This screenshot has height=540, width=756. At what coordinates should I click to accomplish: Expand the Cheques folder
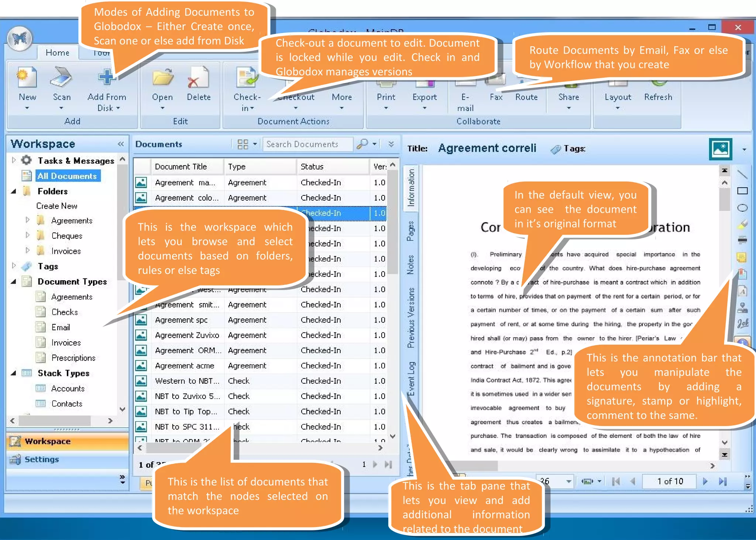(x=27, y=235)
